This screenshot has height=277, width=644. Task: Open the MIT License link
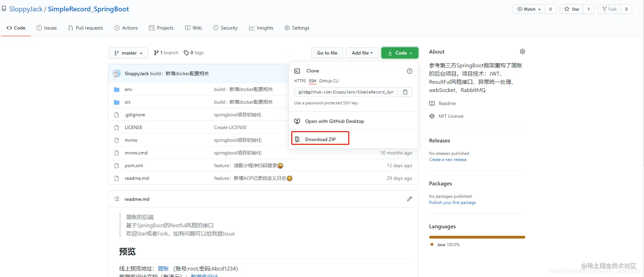pos(451,116)
